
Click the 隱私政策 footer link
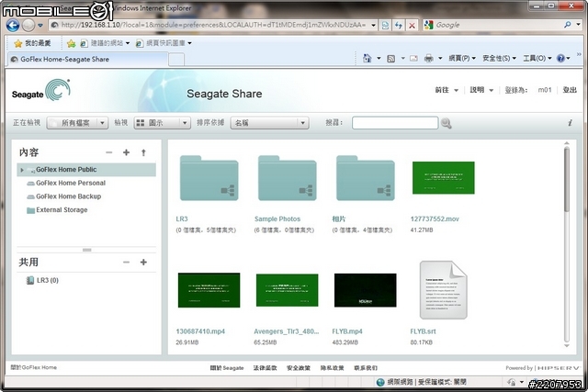coord(333,368)
